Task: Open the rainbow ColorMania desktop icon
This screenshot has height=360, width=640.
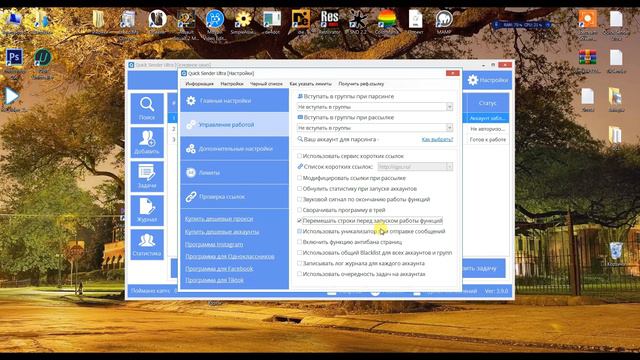Action: coord(386,19)
